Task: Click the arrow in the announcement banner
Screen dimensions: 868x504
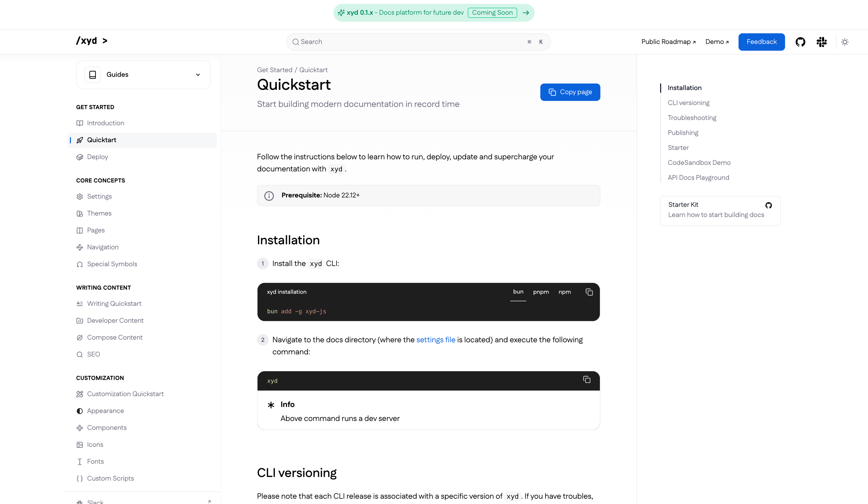Action: 526,13
